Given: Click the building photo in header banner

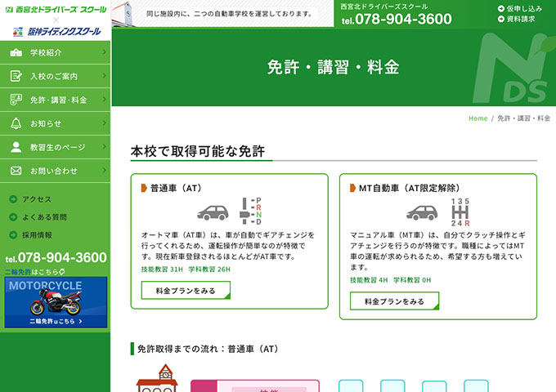Looking at the screenshot, I should 124,14.
